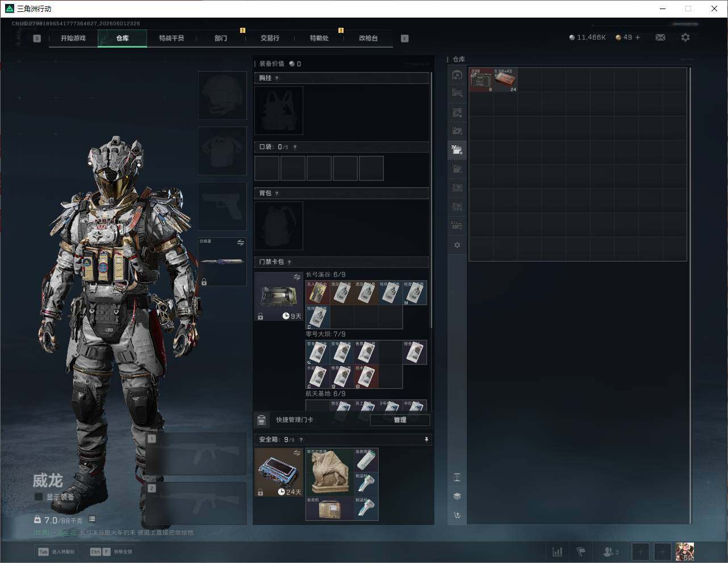Select the radio item in the safe box
This screenshot has width=728, height=563.
coord(330,509)
